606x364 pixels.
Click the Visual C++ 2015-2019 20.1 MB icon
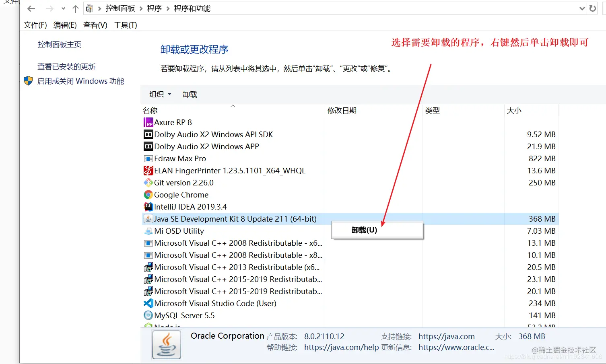click(x=148, y=291)
